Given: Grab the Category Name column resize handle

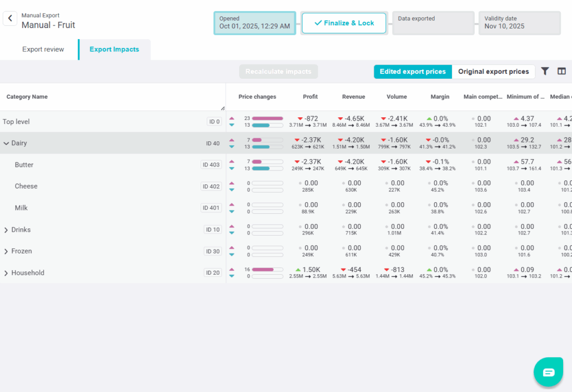Looking at the screenshot, I should click(222, 108).
